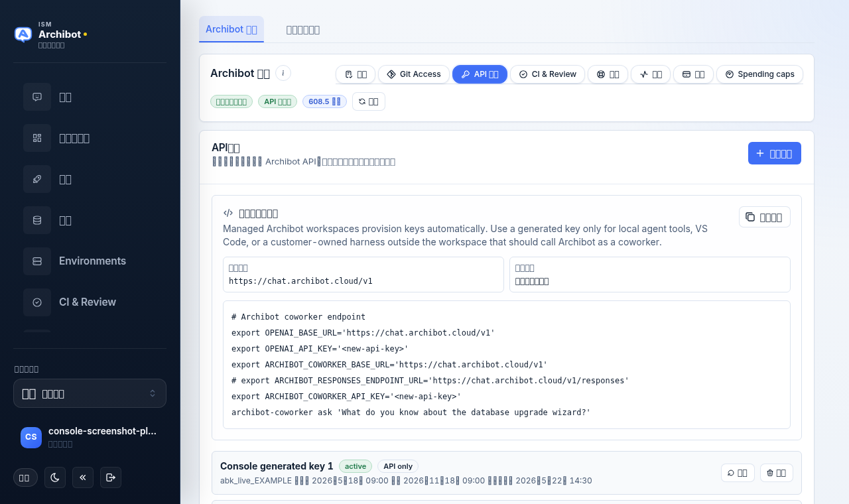This screenshot has height=504, width=849.
Task: Collapse the sidebar with double chevron
Action: (83, 477)
